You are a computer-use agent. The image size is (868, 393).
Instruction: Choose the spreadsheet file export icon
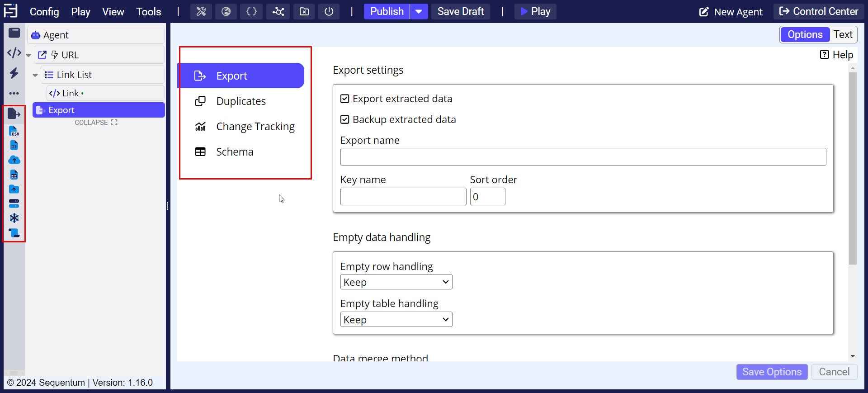click(x=14, y=175)
